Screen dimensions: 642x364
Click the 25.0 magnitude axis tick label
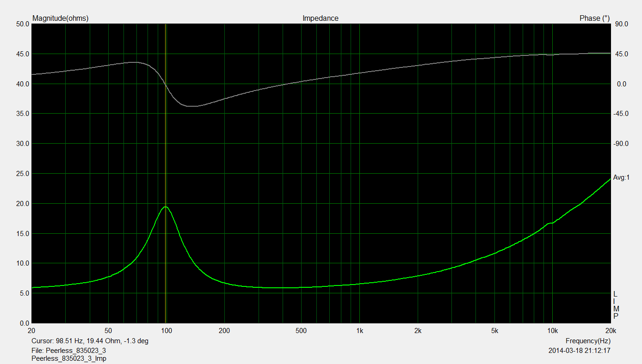(x=21, y=174)
